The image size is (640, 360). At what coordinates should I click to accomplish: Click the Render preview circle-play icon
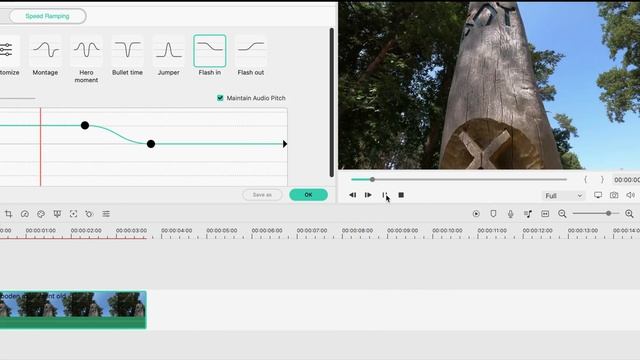tap(476, 214)
